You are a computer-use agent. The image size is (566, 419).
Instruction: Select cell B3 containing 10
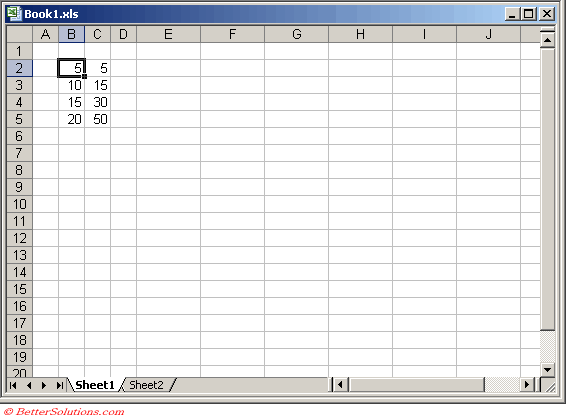coord(71,85)
